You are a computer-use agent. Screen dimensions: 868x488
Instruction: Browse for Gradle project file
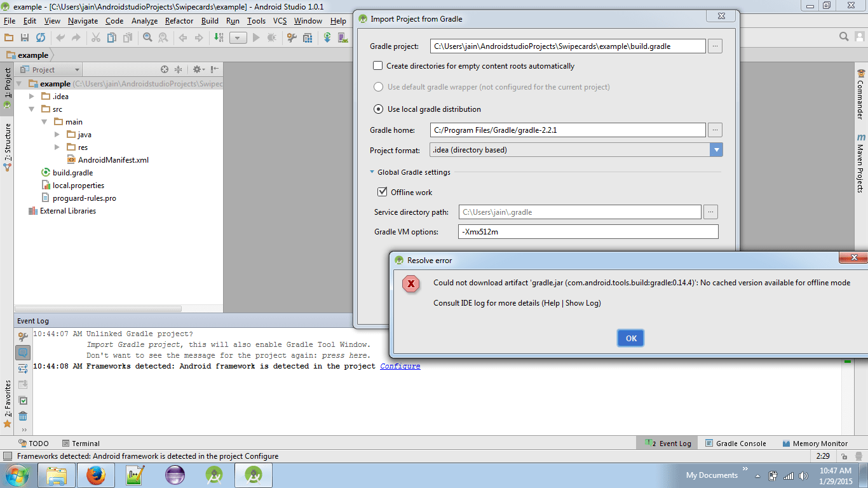(715, 46)
